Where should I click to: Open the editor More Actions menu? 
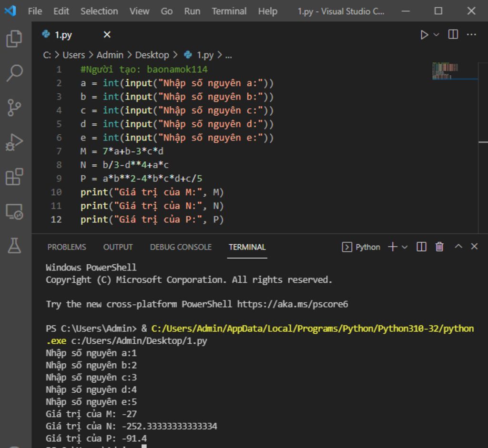471,34
